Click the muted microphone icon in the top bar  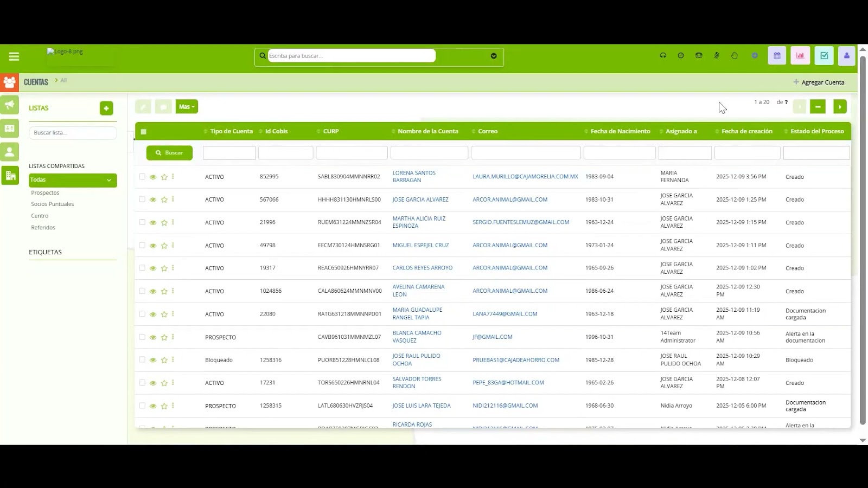pos(717,55)
